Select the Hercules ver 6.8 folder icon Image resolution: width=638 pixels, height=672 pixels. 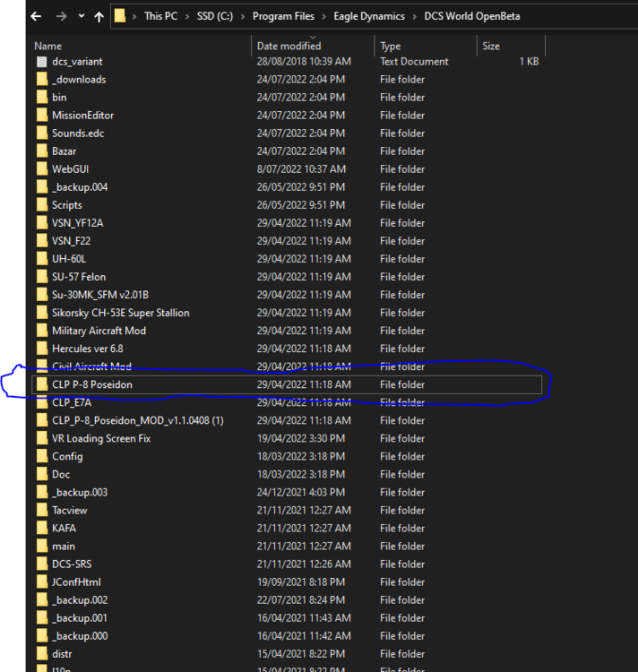pyautogui.click(x=41, y=349)
